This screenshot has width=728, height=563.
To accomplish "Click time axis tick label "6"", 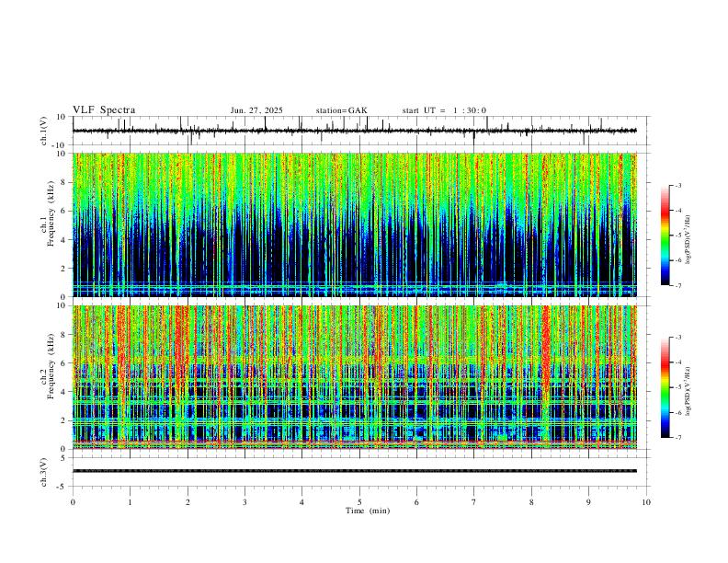I will (x=416, y=502).
